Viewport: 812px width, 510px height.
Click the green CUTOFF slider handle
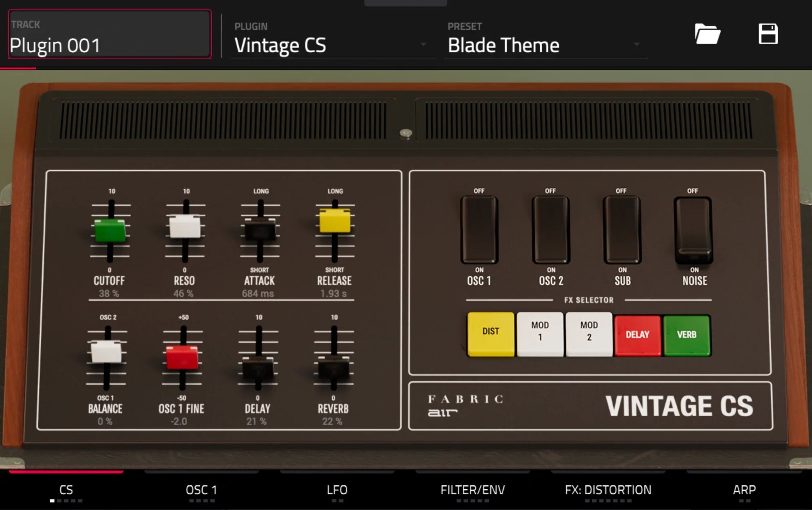click(110, 231)
